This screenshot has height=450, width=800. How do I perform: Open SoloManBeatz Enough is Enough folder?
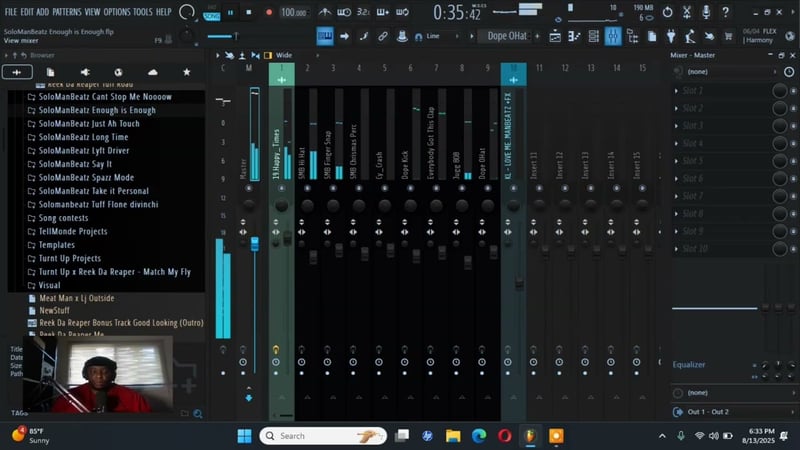(x=97, y=110)
